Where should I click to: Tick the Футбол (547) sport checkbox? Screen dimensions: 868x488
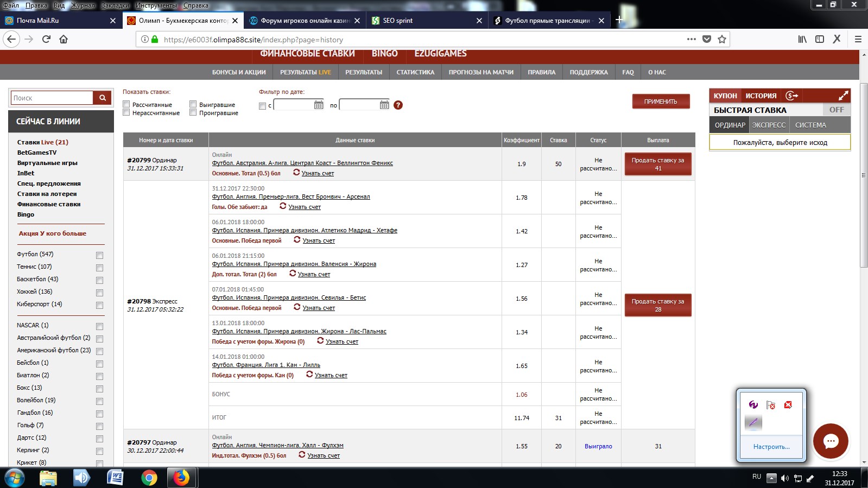(99, 255)
